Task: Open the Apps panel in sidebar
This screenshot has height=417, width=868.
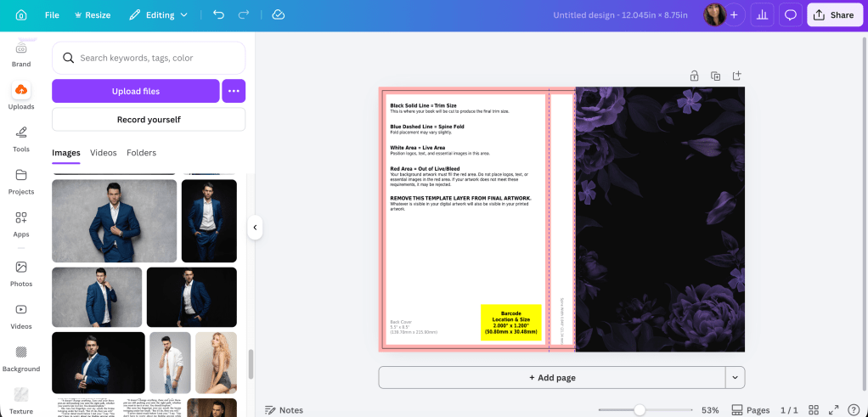Action: click(21, 223)
